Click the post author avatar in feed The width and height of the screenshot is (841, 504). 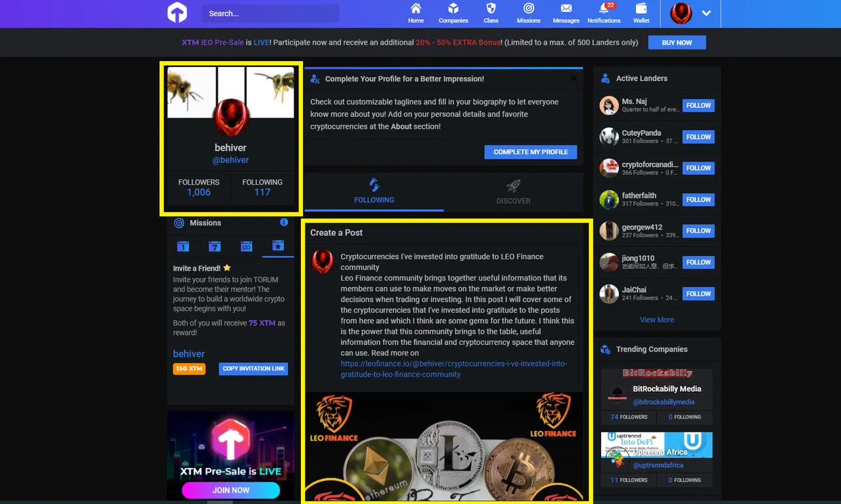323,262
